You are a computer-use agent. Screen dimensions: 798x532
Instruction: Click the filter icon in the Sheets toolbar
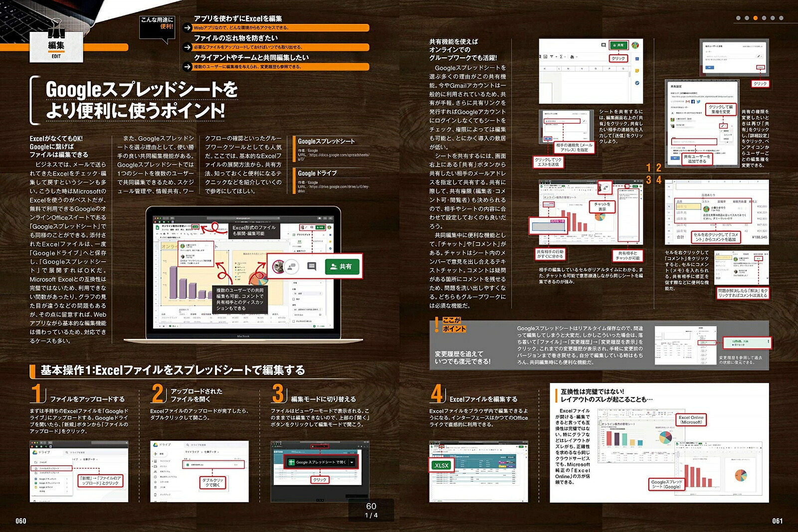tap(552, 57)
